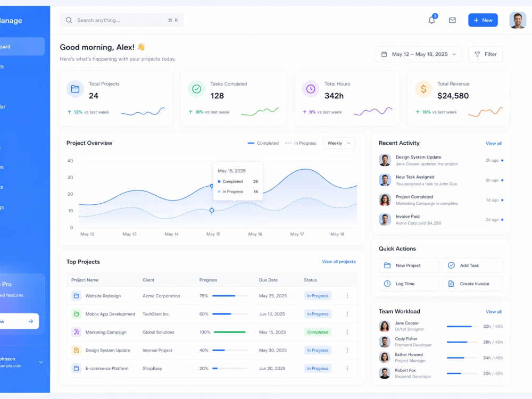Open the more options menu for Mobile App Development
This screenshot has height=399, width=532.
pos(347,314)
